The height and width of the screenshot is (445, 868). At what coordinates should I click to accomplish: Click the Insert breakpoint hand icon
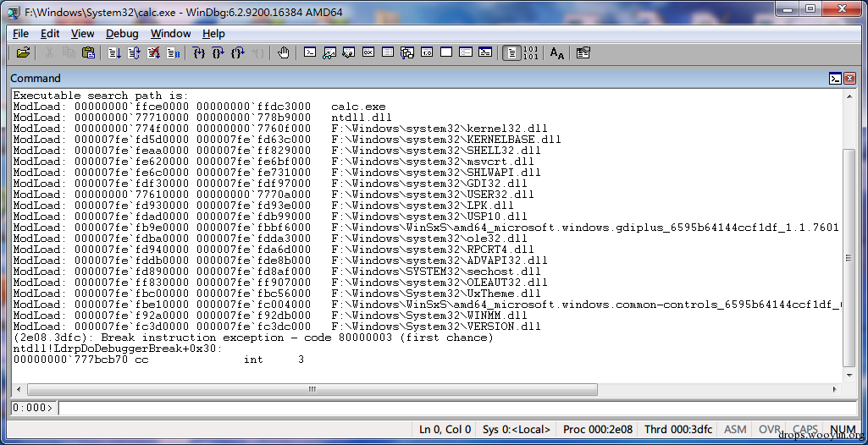coord(284,53)
